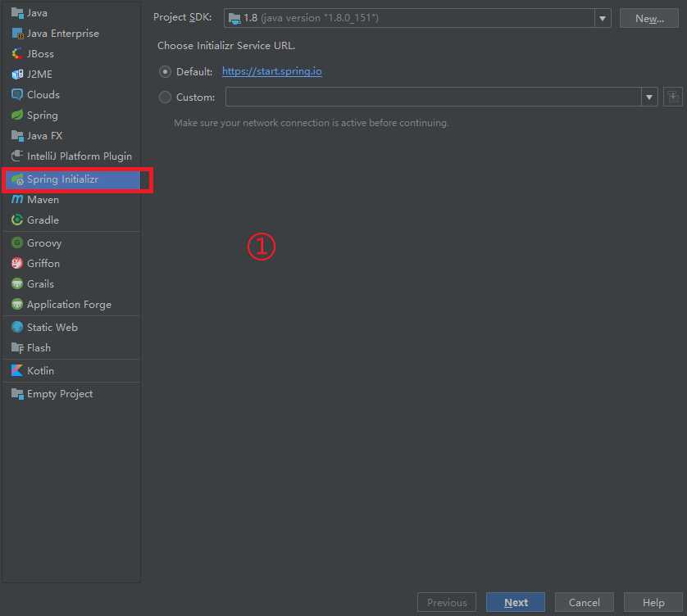
Task: Select the Griffon red icon
Action: pos(17,263)
